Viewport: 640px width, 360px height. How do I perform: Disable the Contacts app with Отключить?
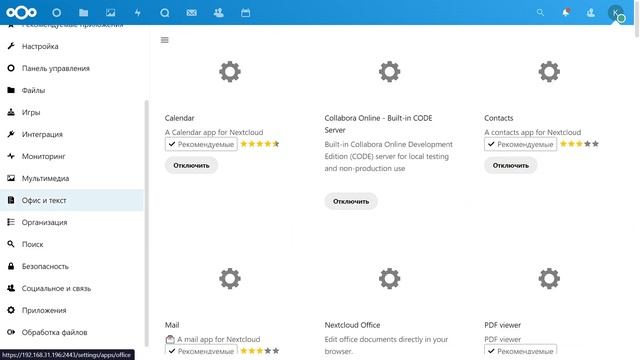511,166
